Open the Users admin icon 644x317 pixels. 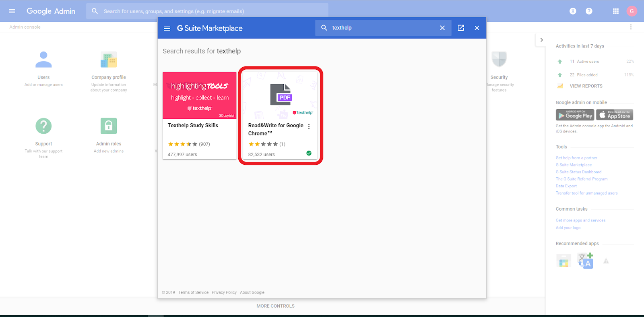(43, 60)
